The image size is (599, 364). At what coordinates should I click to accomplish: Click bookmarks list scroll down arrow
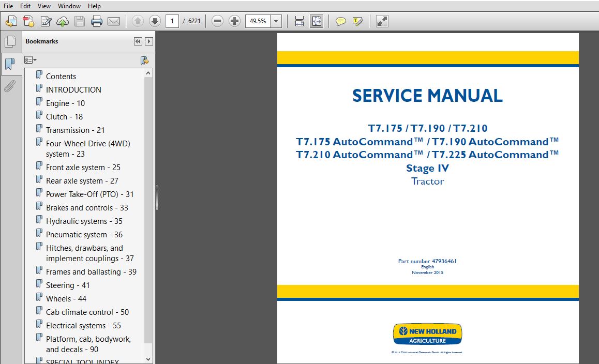[148, 359]
